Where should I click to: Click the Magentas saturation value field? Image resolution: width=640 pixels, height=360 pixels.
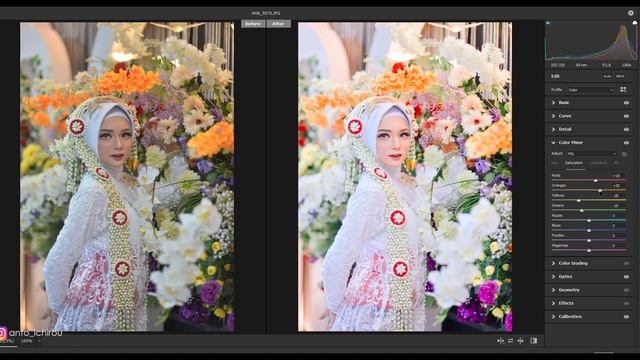pyautogui.click(x=617, y=246)
